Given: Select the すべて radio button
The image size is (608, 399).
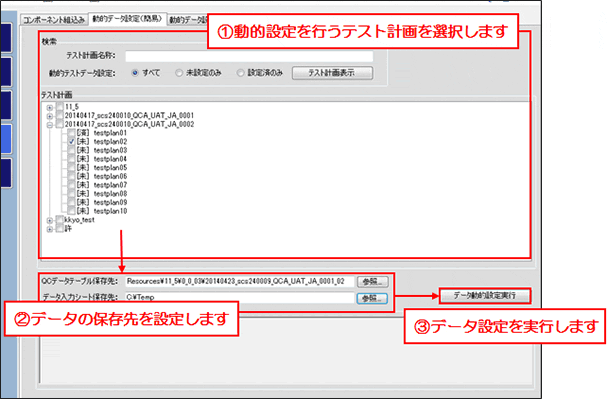Looking at the screenshot, I should 135,73.
